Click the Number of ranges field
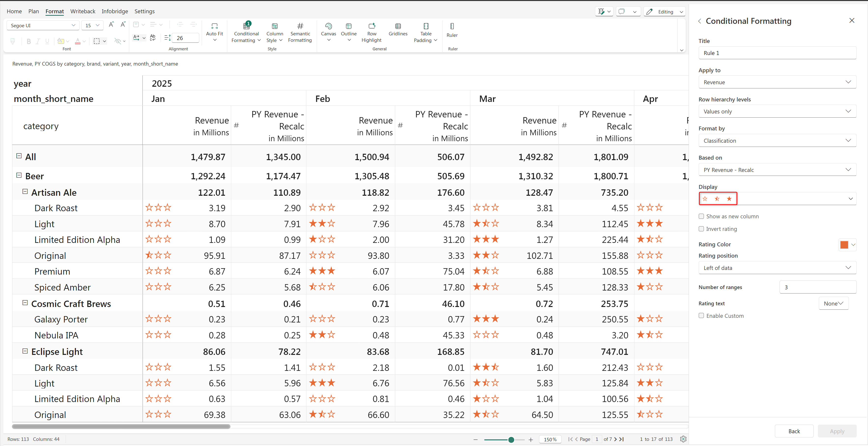The width and height of the screenshot is (868, 446). tap(817, 287)
